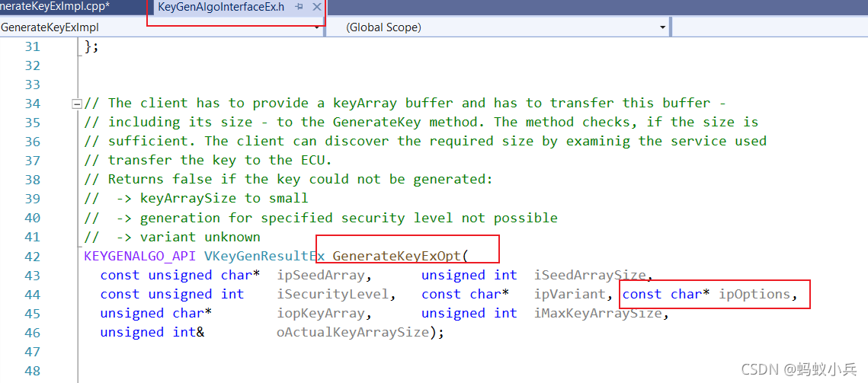Click the GenerateKeyExOpt function name
This screenshot has height=383, width=868.
tap(397, 257)
